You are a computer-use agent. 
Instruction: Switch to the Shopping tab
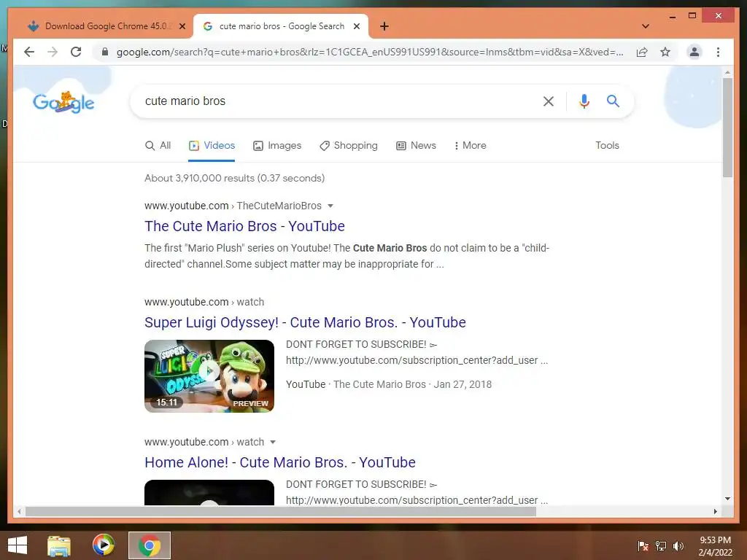[348, 145]
